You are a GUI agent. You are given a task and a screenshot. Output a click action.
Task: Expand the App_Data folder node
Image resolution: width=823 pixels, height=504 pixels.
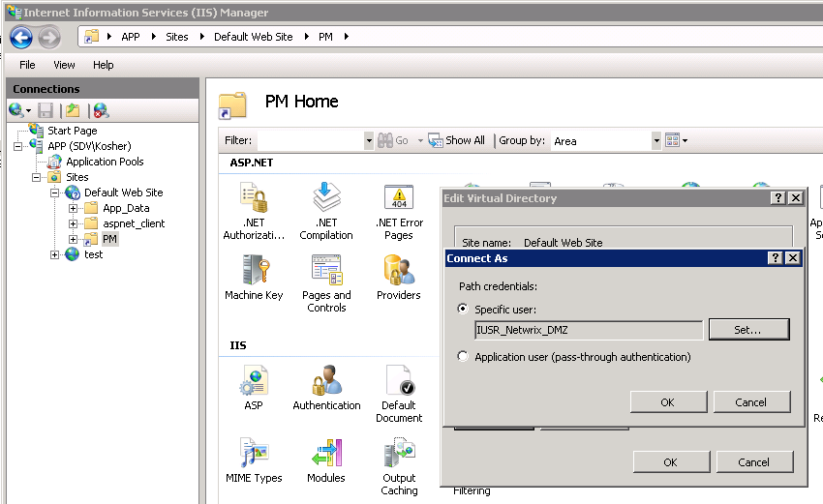74,208
